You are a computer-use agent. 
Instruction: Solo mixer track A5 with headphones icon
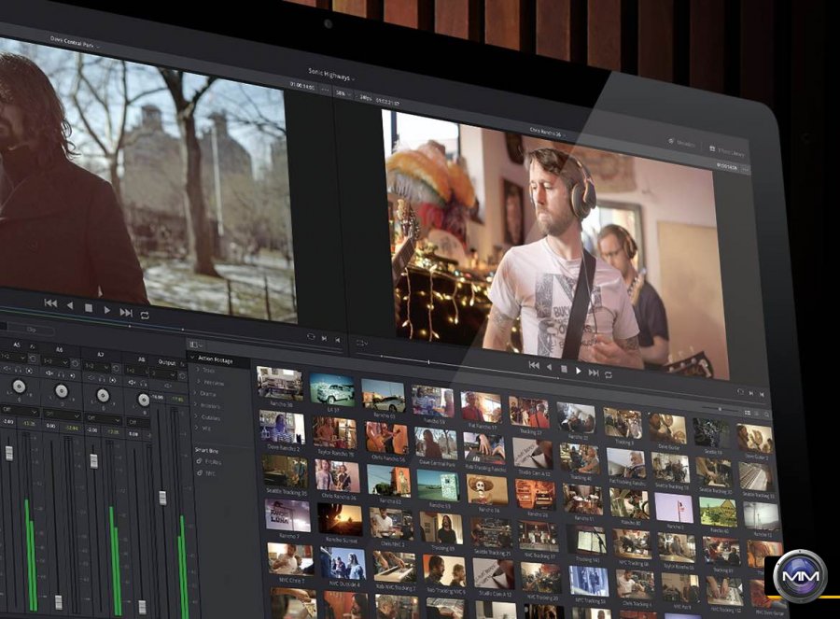tap(19, 370)
